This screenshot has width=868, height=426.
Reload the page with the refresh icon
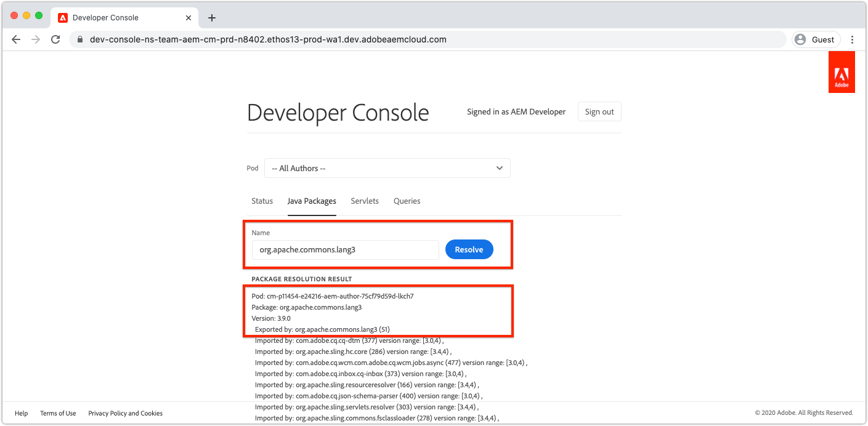[x=55, y=39]
